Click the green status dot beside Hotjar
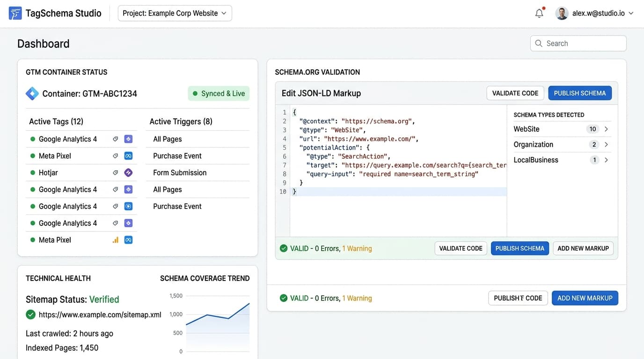The image size is (644, 359). click(33, 172)
